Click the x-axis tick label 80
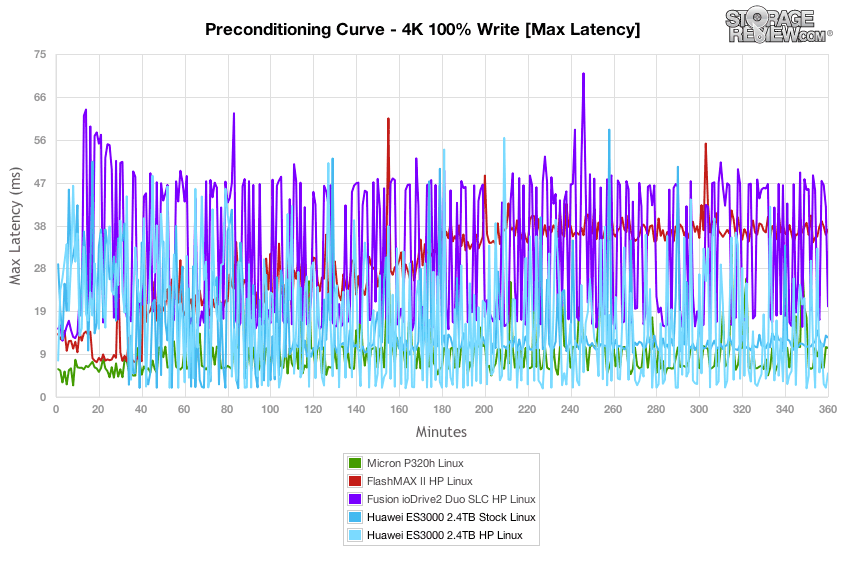 (x=227, y=409)
